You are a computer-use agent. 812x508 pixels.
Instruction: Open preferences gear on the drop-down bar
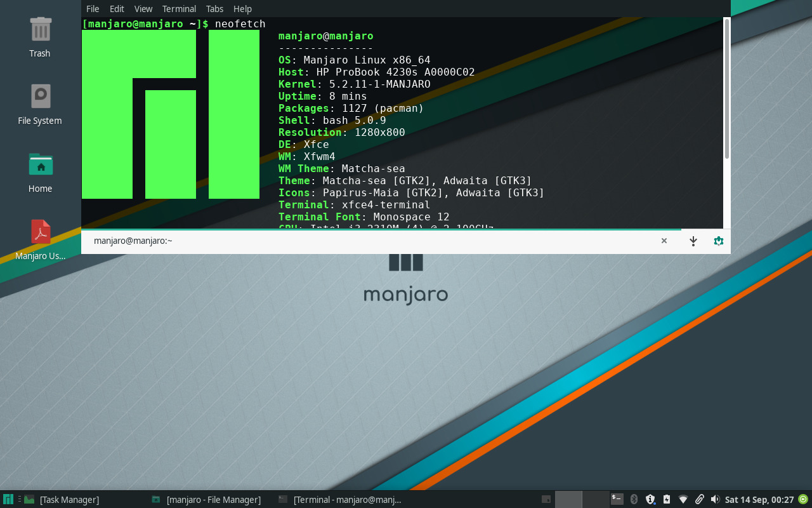[x=718, y=241]
